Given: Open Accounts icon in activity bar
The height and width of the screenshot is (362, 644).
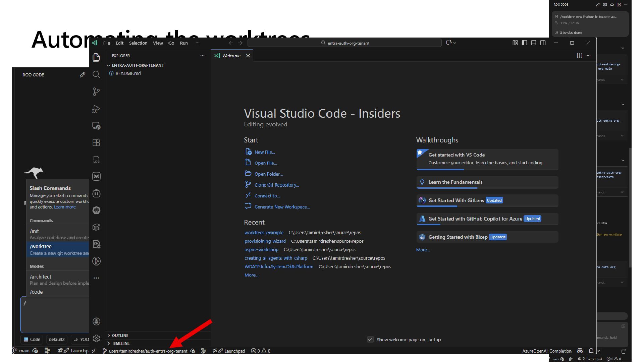Looking at the screenshot, I should 96,321.
